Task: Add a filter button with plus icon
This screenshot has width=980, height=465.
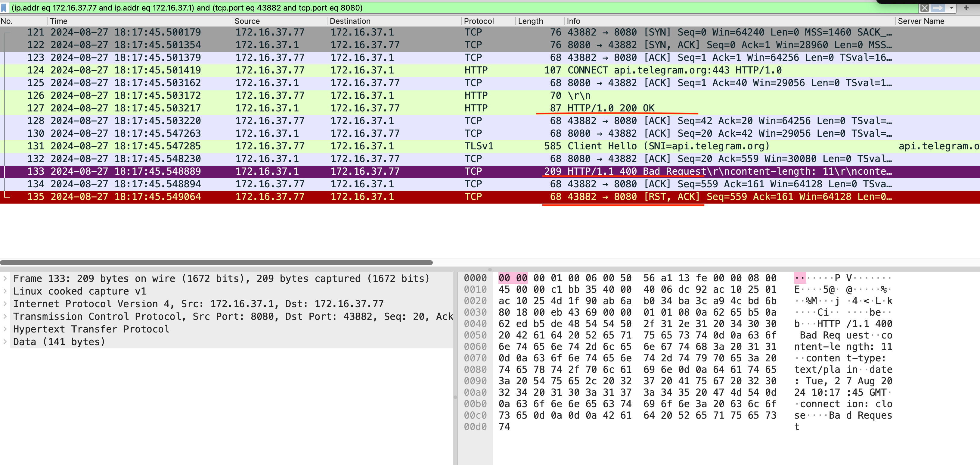Action: pos(966,8)
